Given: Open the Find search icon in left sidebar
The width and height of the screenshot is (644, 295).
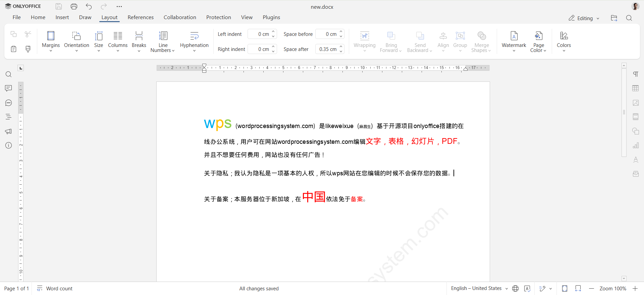Looking at the screenshot, I should click(x=9, y=74).
